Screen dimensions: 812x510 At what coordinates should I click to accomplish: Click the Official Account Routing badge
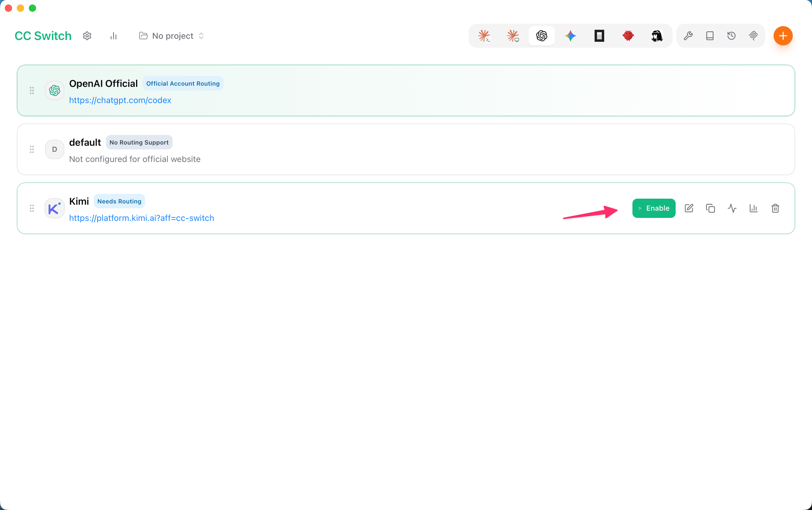click(183, 83)
